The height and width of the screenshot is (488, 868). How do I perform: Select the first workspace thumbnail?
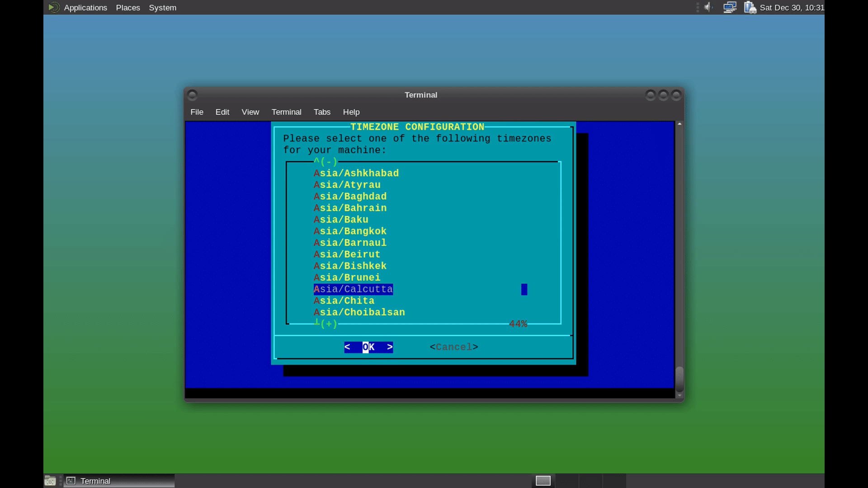pos(543,481)
